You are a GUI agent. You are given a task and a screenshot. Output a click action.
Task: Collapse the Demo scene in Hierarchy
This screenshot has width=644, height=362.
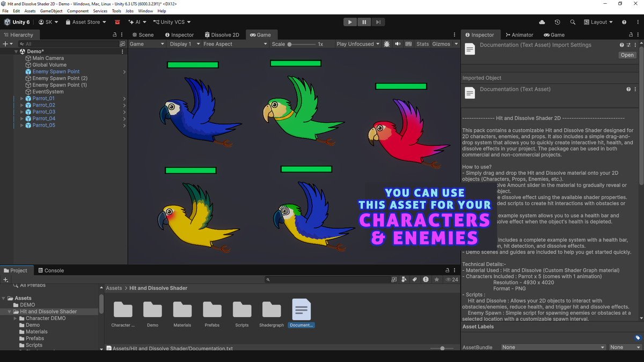point(16,51)
